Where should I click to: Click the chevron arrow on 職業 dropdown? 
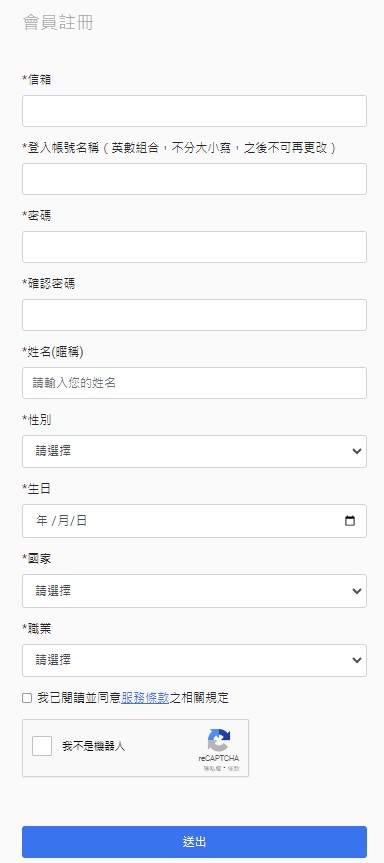357,660
